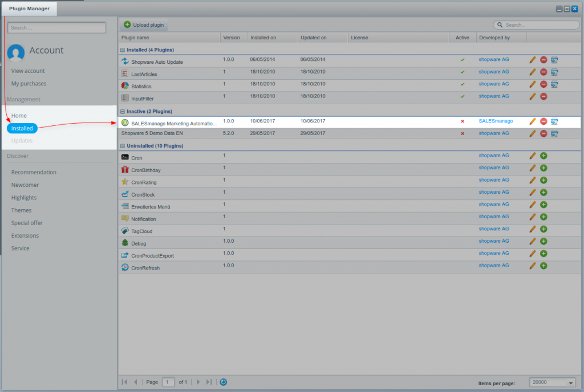584x392 pixels.
Task: Click the Upload plugin button
Action: [x=144, y=25]
